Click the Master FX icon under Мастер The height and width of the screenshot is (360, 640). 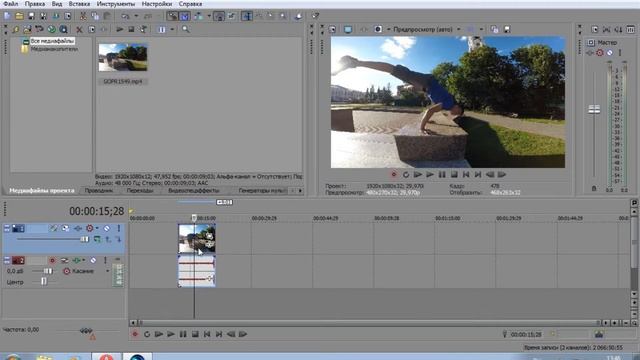point(590,53)
